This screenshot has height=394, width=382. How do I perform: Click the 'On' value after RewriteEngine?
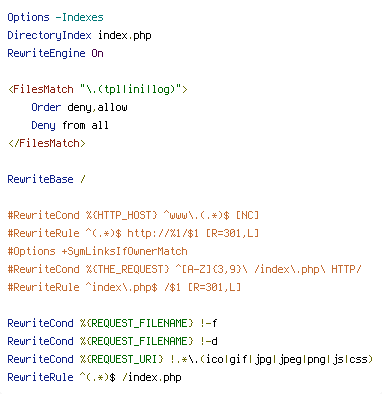tap(98, 53)
